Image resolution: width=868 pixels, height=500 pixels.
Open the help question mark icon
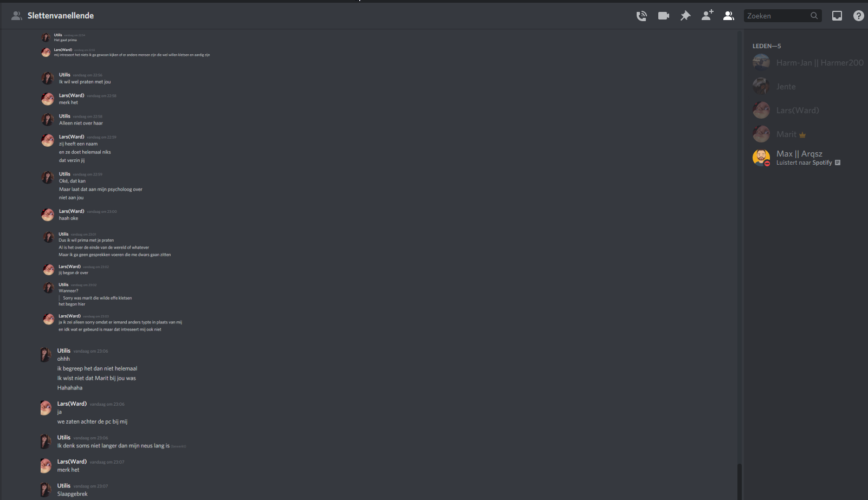point(859,16)
